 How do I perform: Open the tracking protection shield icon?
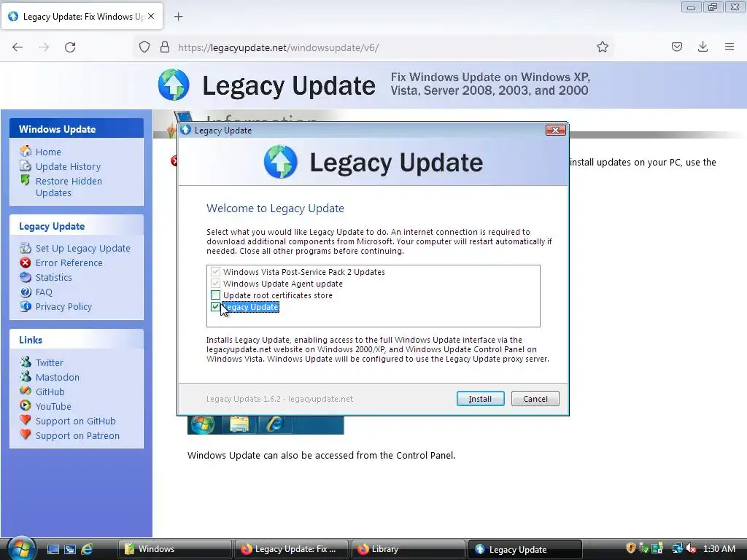(144, 47)
